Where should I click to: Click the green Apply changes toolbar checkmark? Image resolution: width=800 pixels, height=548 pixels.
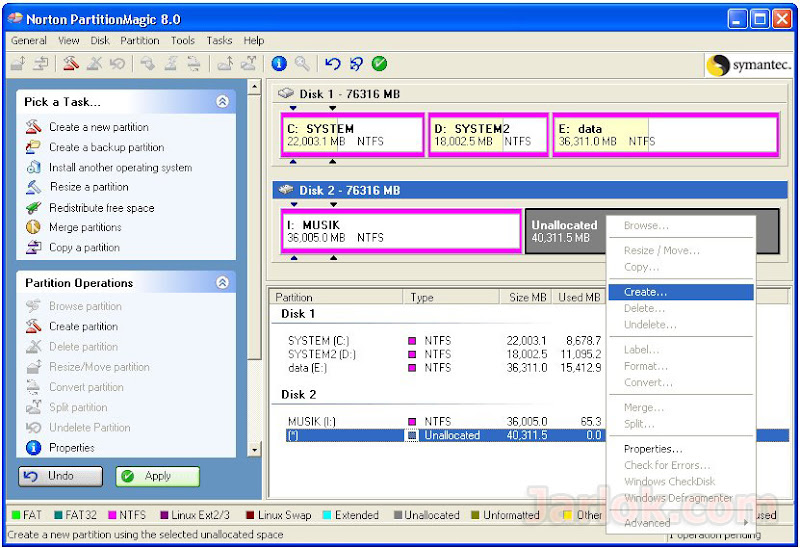(379, 64)
